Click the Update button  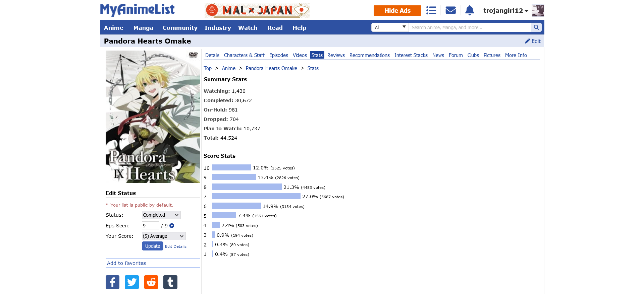[153, 246]
